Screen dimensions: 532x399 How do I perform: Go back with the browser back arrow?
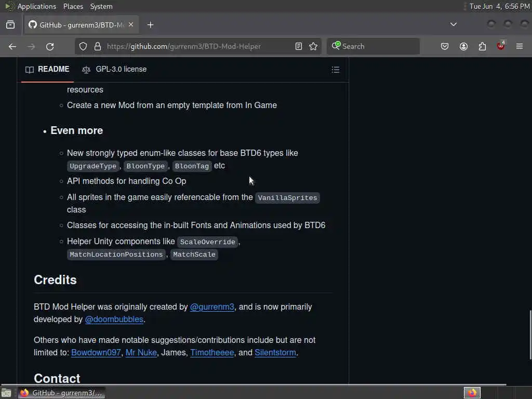pos(12,46)
